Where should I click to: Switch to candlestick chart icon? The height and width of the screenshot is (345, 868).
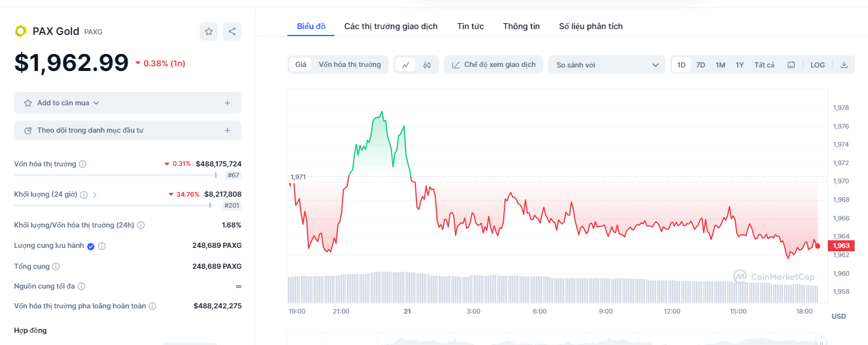427,65
